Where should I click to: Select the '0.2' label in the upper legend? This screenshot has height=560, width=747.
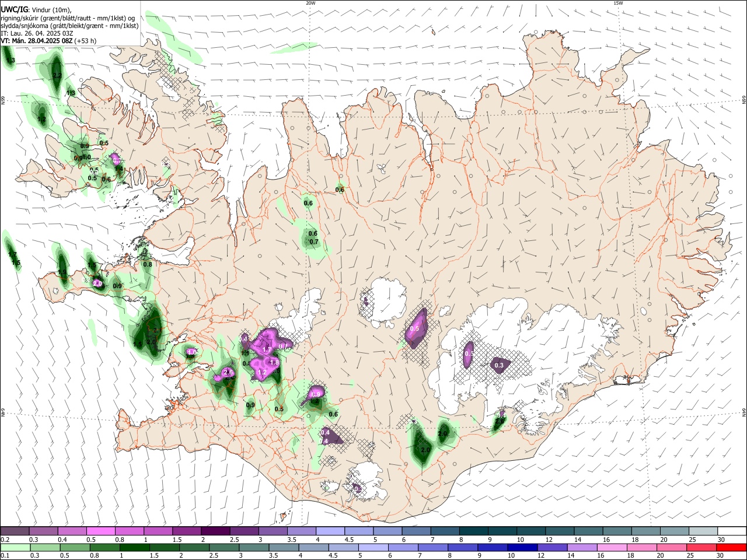(x=5, y=540)
